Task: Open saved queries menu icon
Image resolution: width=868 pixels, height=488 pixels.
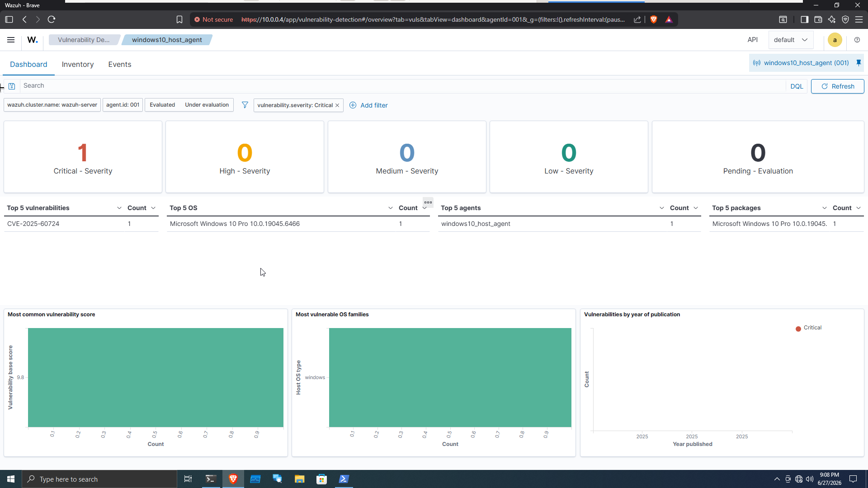Action: 12,86
